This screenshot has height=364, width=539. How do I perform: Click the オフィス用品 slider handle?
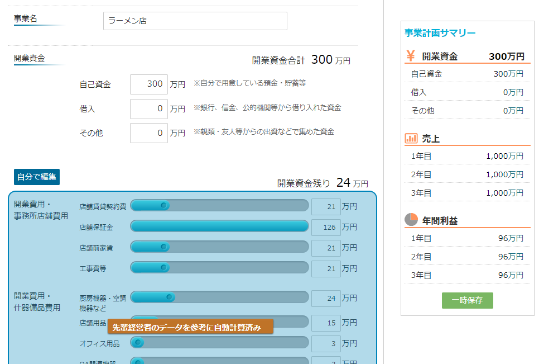point(138,342)
